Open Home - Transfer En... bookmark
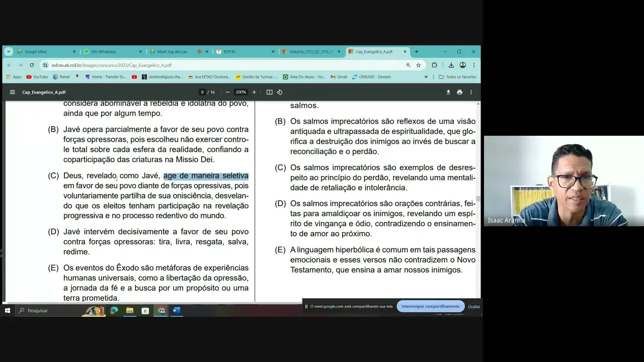The width and height of the screenshot is (644, 362). click(106, 77)
